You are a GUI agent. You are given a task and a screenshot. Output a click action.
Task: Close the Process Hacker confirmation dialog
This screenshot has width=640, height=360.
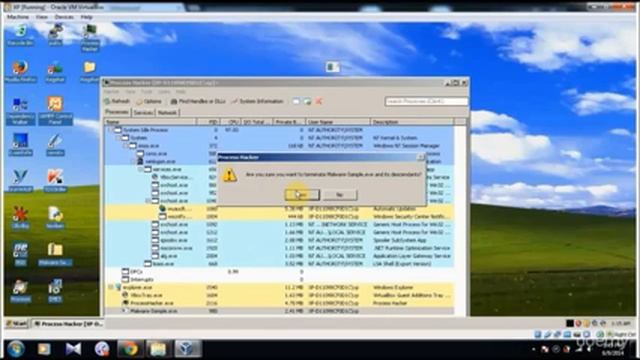click(421, 157)
